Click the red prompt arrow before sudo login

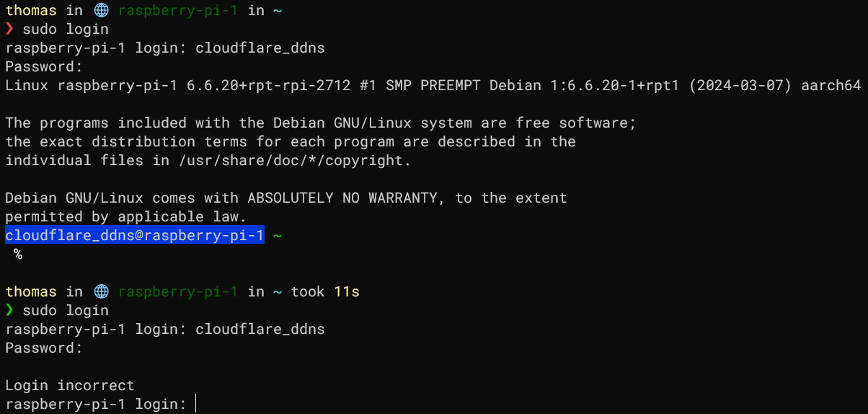9,30
